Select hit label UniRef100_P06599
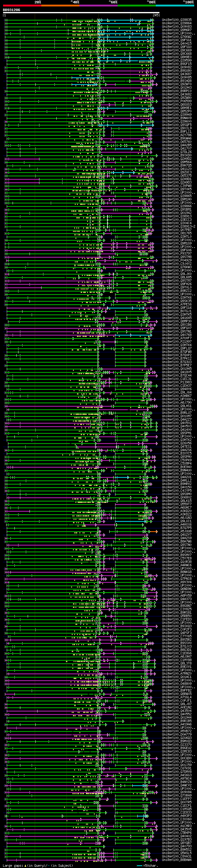197x868 pixels. [177, 101]
